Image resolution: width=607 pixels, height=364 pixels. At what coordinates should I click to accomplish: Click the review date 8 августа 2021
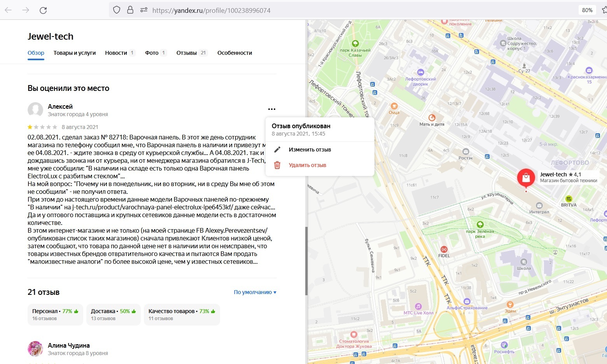click(80, 127)
